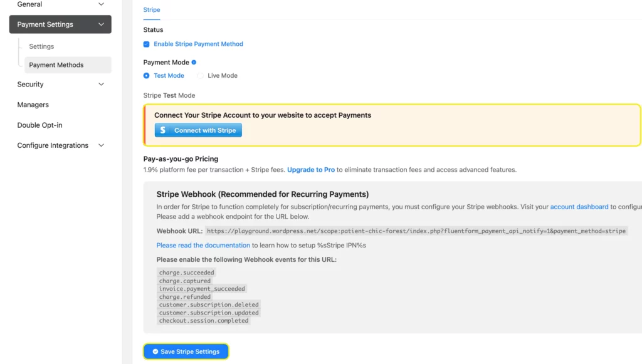Click the Payment Mode label
The height and width of the screenshot is (364, 642).
(166, 62)
